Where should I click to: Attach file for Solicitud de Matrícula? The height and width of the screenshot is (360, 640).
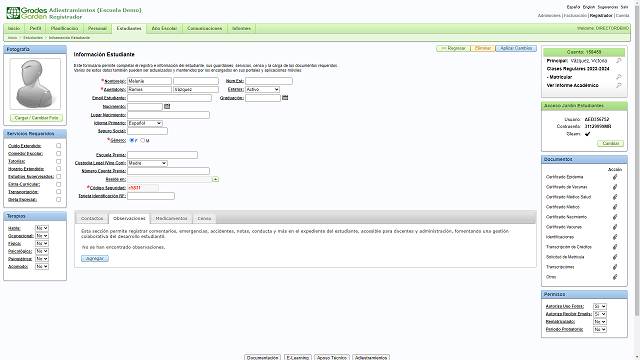pos(615,257)
